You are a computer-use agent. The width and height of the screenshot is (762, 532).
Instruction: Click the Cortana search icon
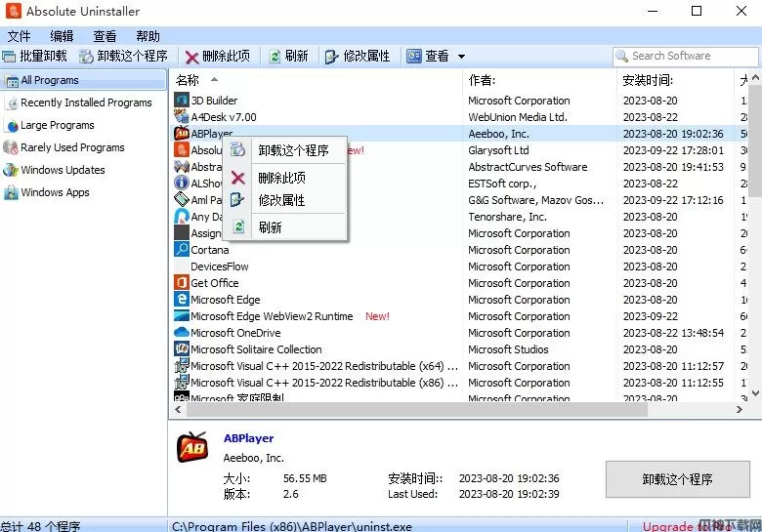point(182,250)
